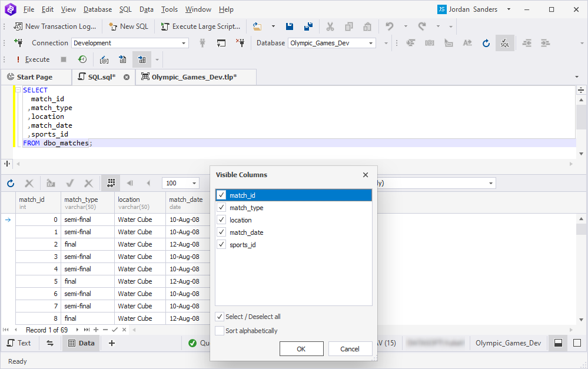Expand the undo history dropdown arrow
588x369 pixels.
[x=406, y=26]
